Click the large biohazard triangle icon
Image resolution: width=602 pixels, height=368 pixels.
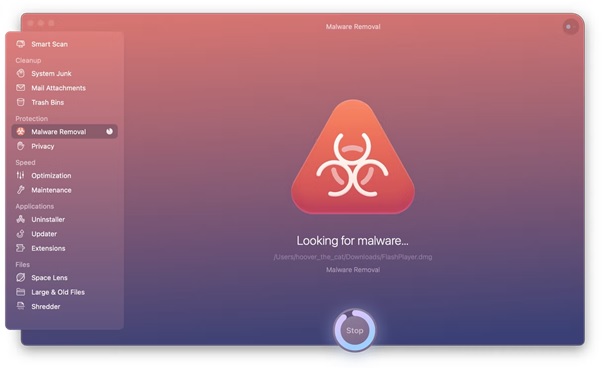coord(353,157)
